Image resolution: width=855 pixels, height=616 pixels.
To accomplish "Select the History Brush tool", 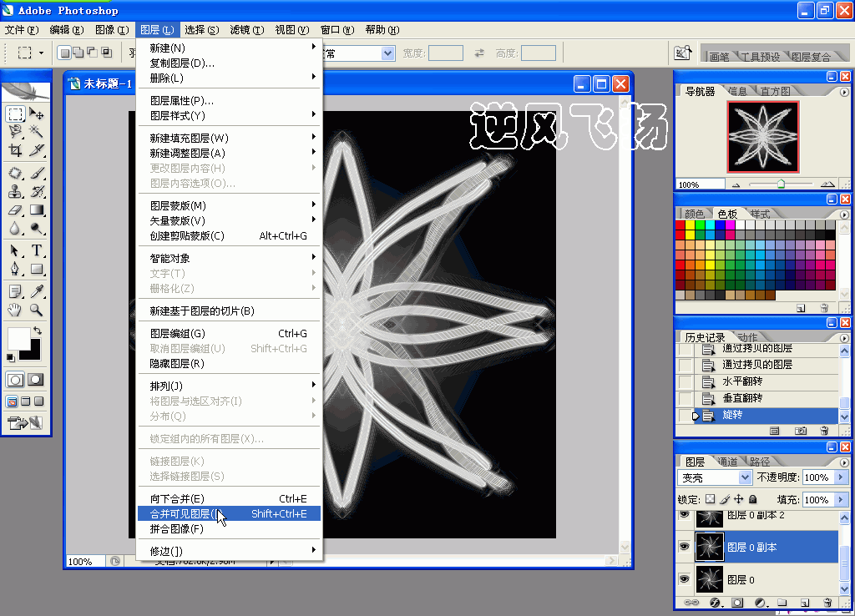I will 37,191.
